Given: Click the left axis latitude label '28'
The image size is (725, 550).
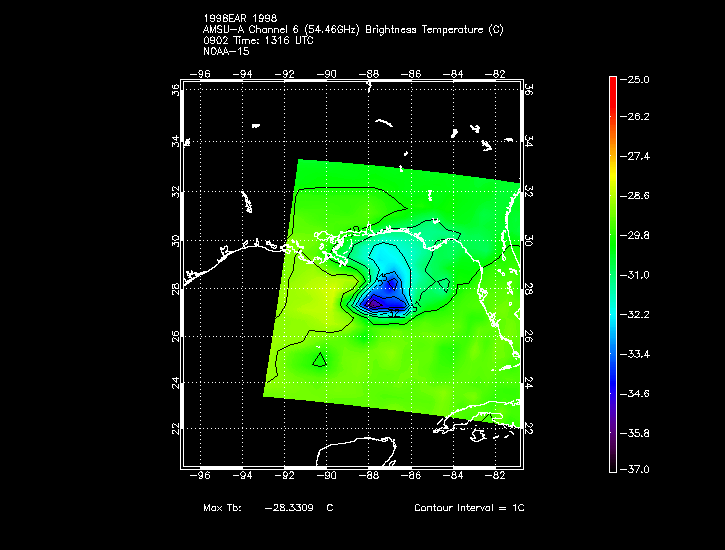Looking at the screenshot, I should click(x=175, y=289).
